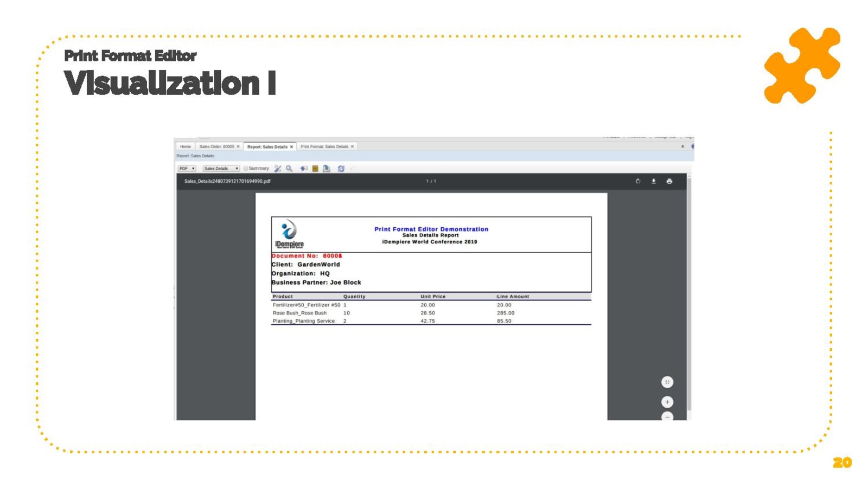Download the Sales Details PDF
This screenshot has height=488, width=868.
pyautogui.click(x=654, y=181)
